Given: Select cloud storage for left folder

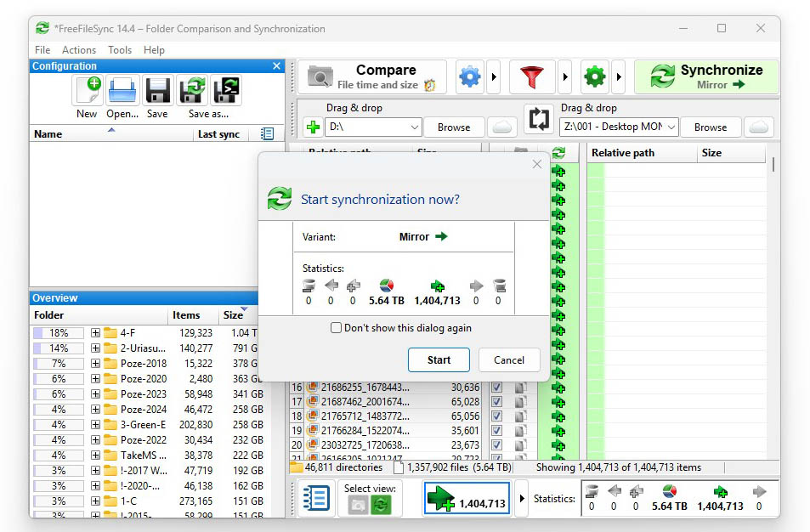Looking at the screenshot, I should (501, 127).
